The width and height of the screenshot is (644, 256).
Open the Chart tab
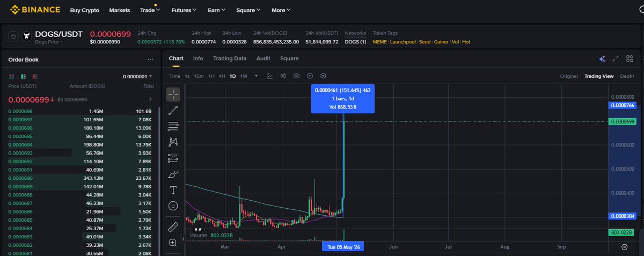click(176, 58)
